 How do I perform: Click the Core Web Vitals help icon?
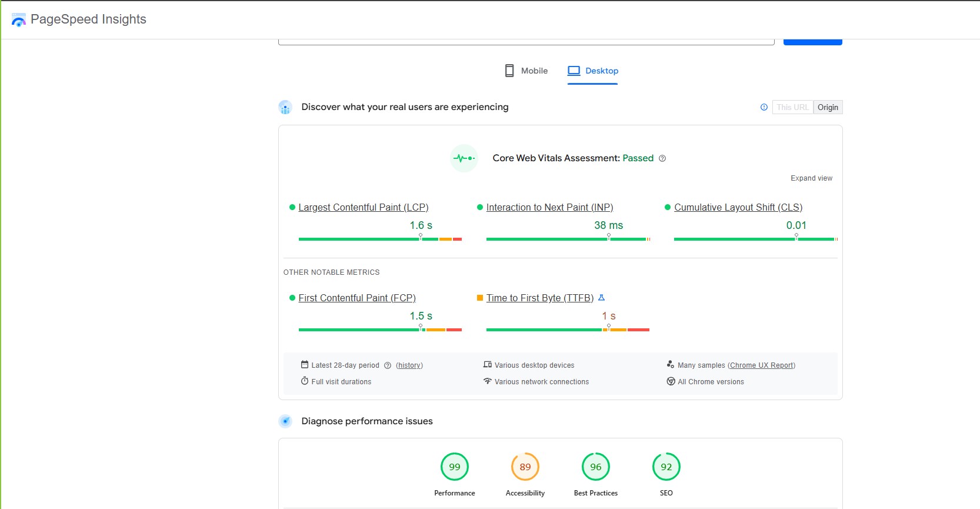[662, 158]
